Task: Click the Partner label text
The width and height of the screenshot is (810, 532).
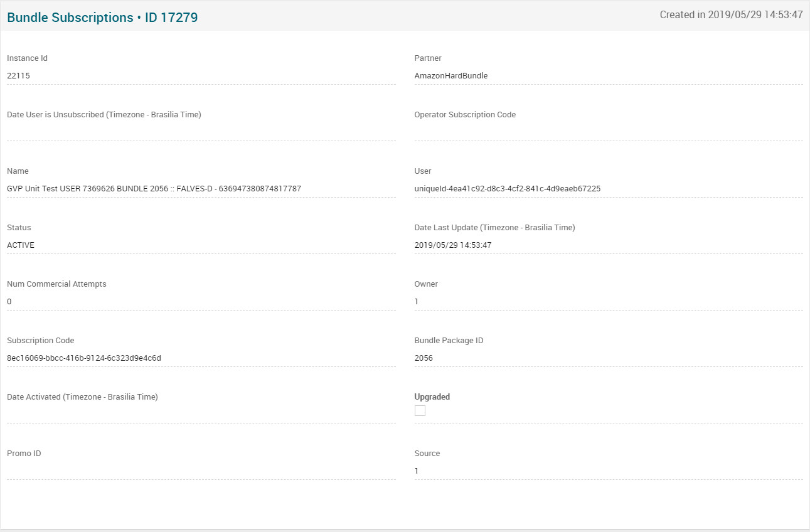Action: 428,58
